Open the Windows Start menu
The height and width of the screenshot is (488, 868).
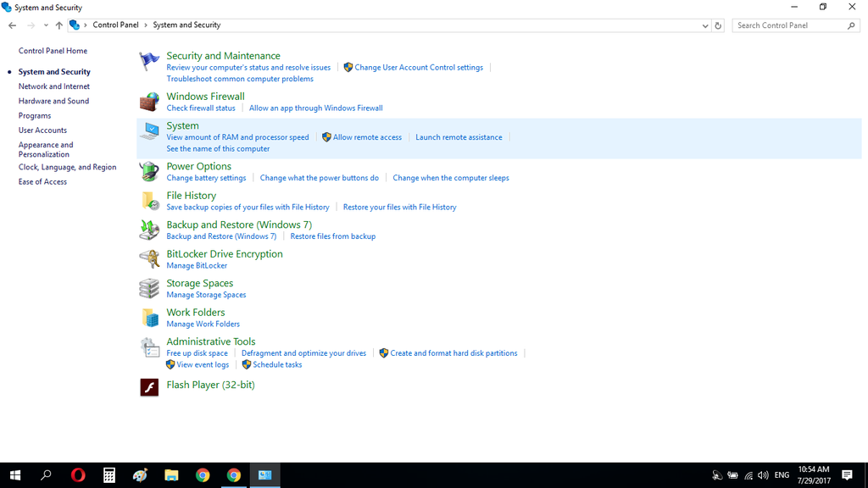tap(15, 475)
